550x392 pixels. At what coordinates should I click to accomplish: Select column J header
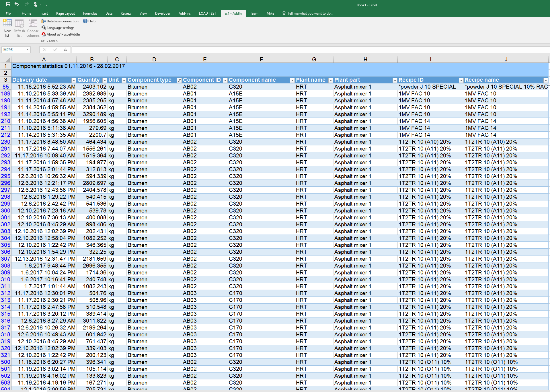point(506,59)
